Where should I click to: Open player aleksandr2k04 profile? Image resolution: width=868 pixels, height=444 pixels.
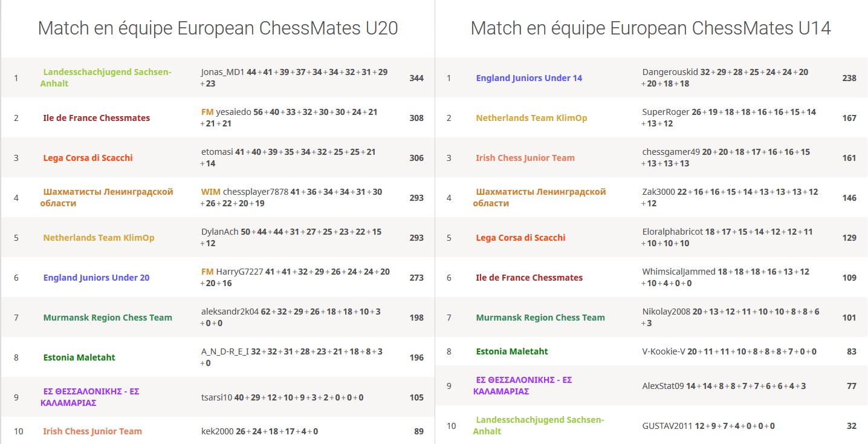(x=230, y=312)
